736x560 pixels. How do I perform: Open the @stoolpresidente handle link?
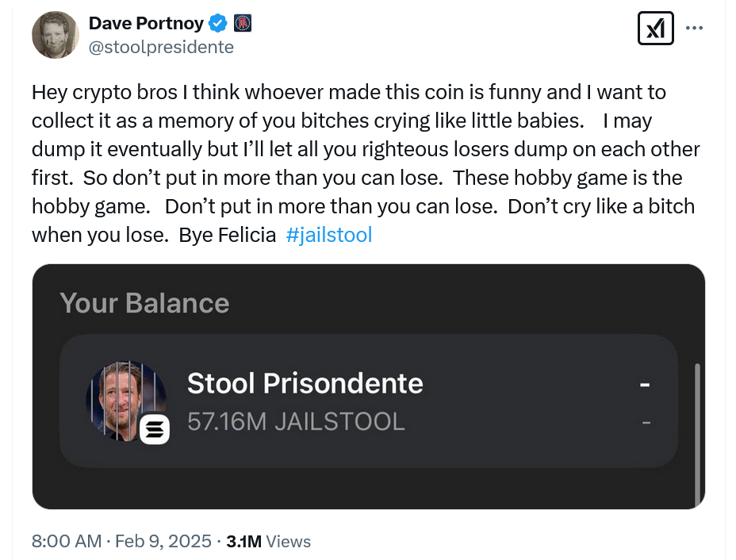coord(161,47)
